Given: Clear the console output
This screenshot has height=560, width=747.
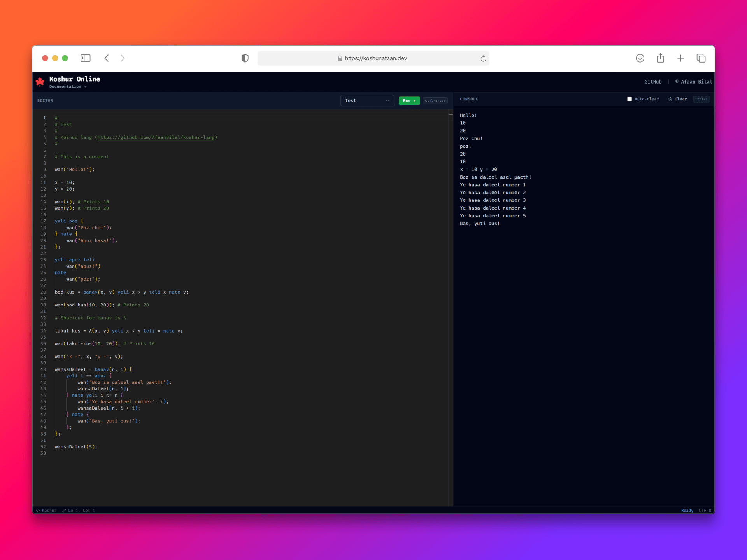Looking at the screenshot, I should coord(678,99).
